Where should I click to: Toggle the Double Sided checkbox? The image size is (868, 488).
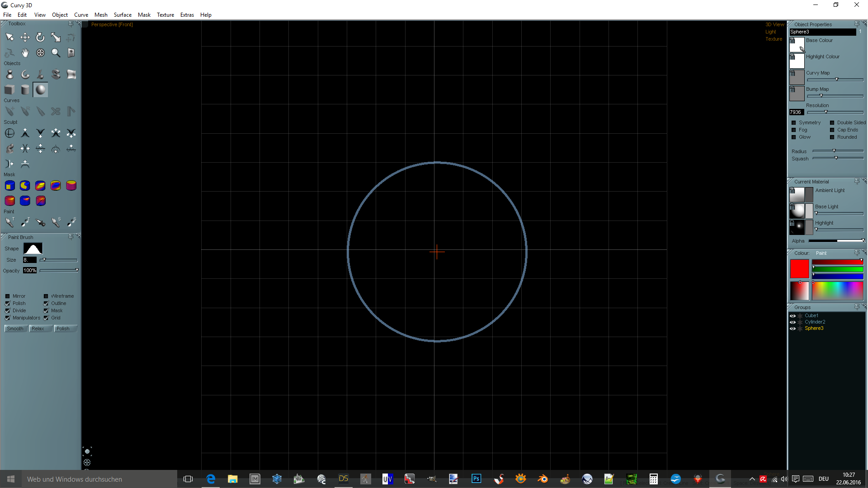click(x=832, y=123)
